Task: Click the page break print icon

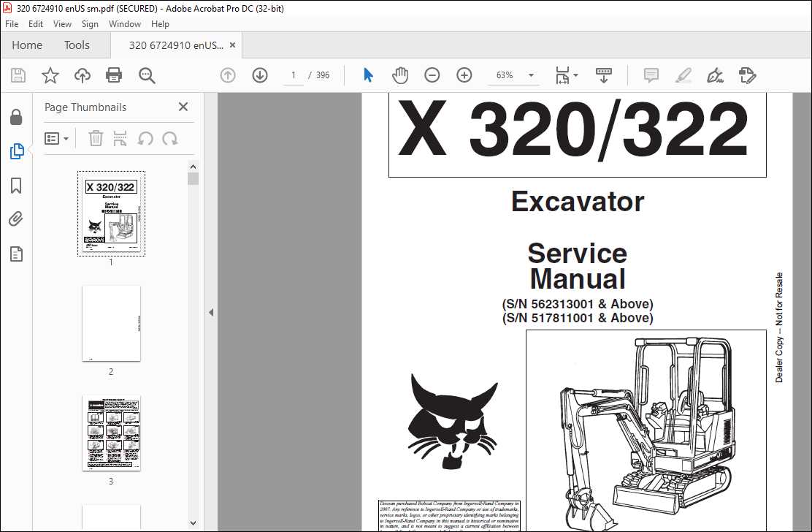Action: [x=120, y=138]
